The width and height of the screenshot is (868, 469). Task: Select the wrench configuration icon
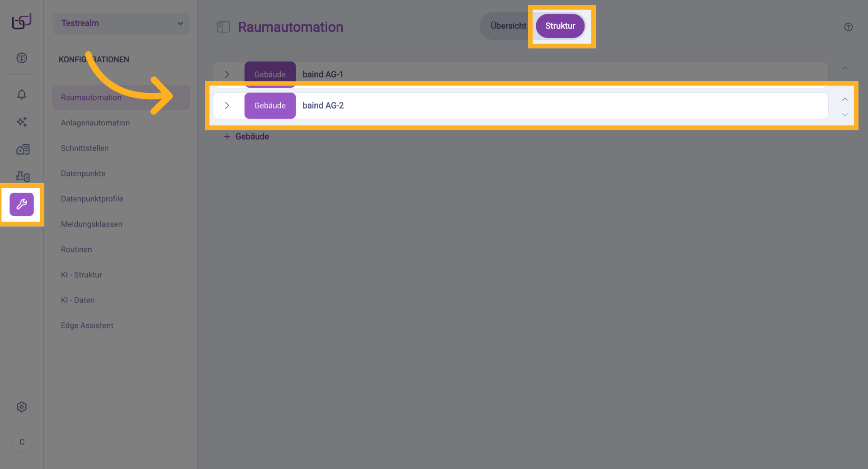[x=22, y=204]
